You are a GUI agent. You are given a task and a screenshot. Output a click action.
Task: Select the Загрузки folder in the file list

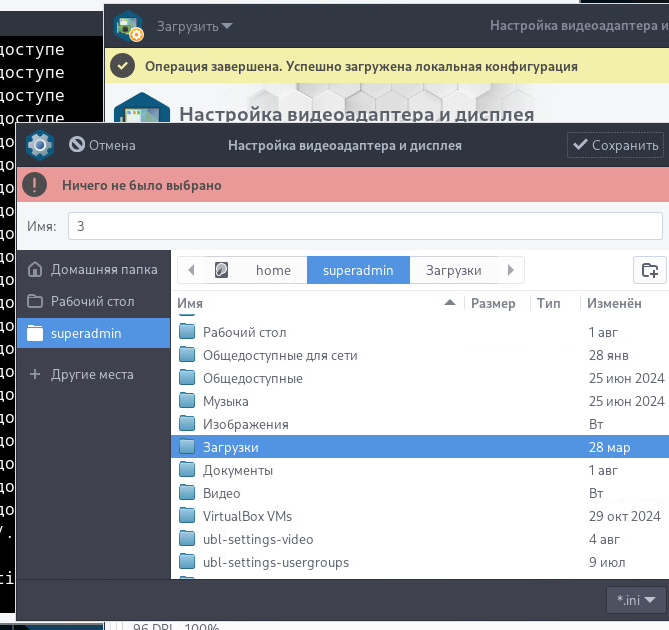click(x=420, y=447)
